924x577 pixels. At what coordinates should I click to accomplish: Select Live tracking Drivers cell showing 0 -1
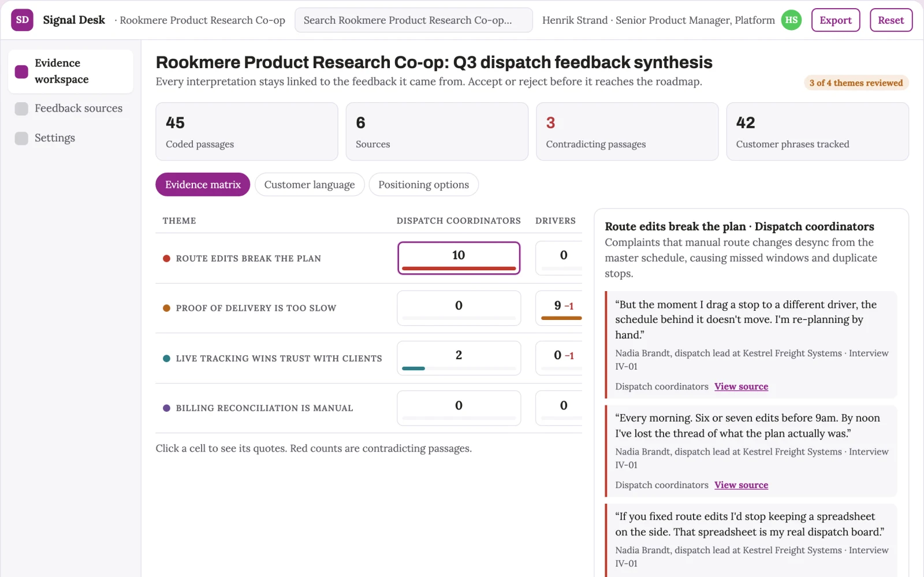click(559, 358)
